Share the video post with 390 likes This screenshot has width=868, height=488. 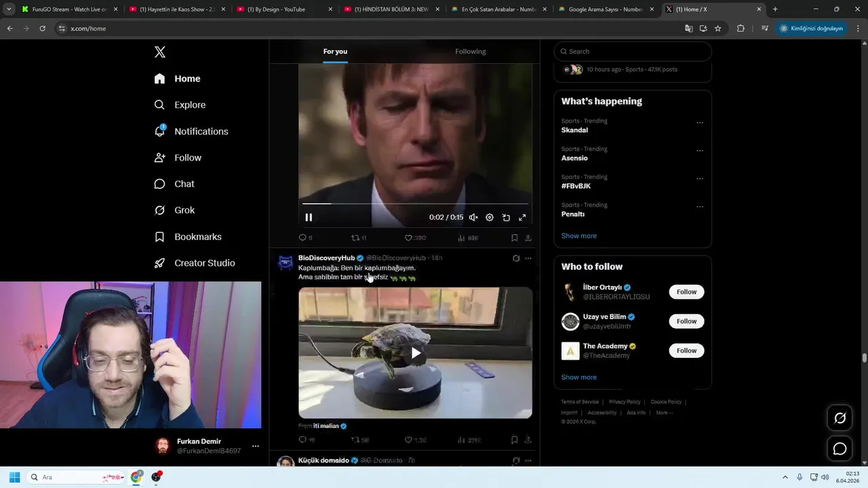(528, 238)
